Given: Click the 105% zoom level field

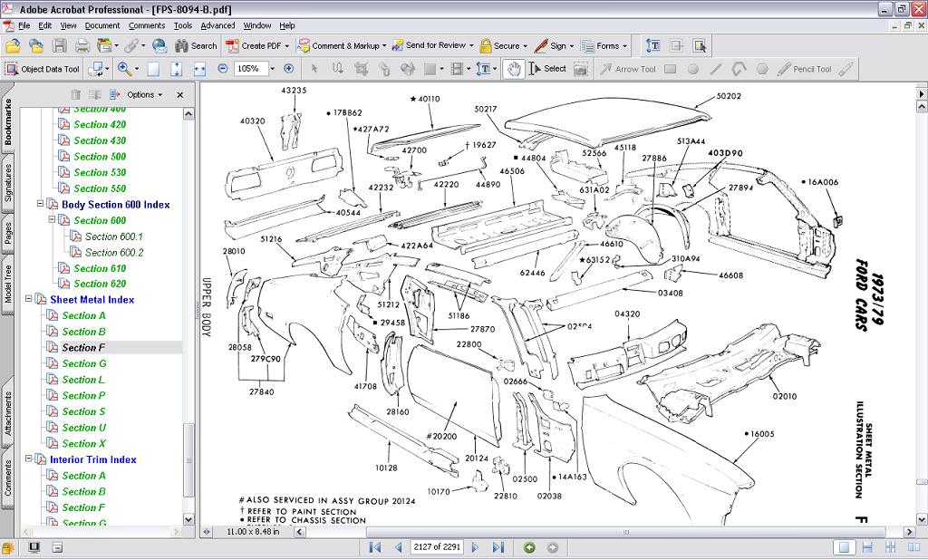Looking at the screenshot, I should pyautogui.click(x=251, y=69).
